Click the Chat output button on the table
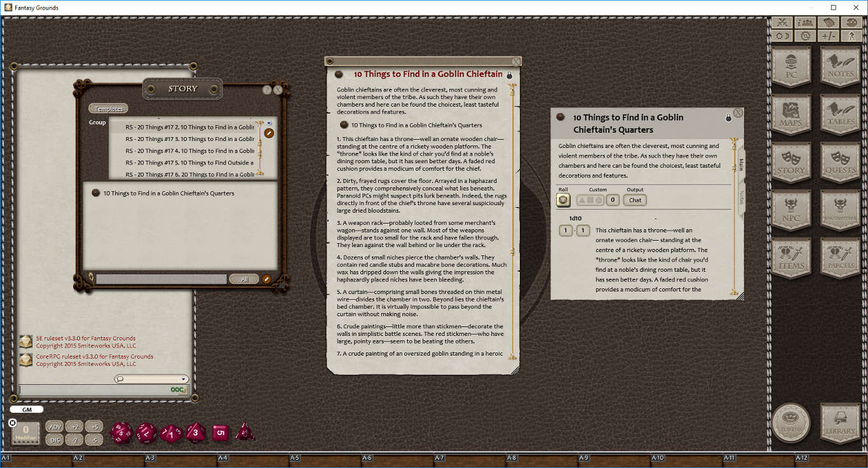 634,199
